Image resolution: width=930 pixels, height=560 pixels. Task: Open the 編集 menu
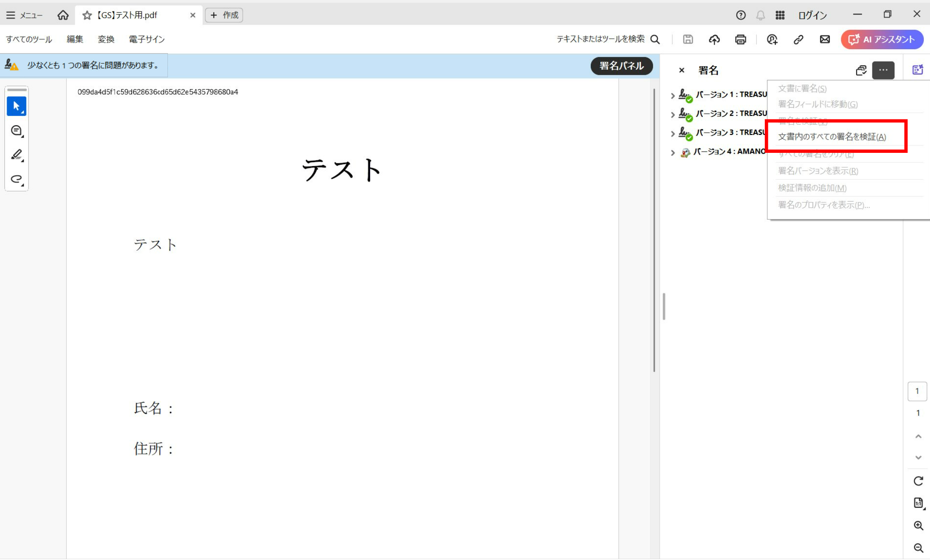pyautogui.click(x=75, y=39)
